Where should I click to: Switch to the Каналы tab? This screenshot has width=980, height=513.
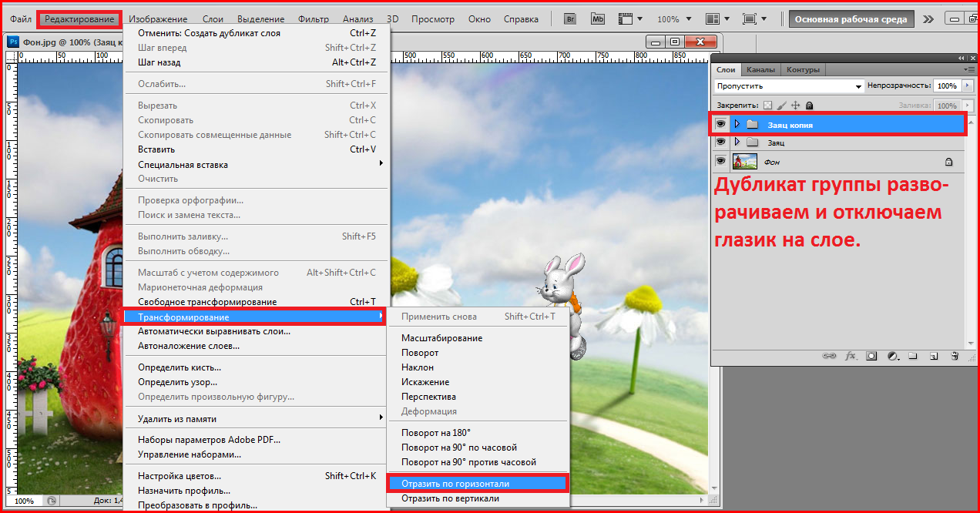tap(760, 69)
